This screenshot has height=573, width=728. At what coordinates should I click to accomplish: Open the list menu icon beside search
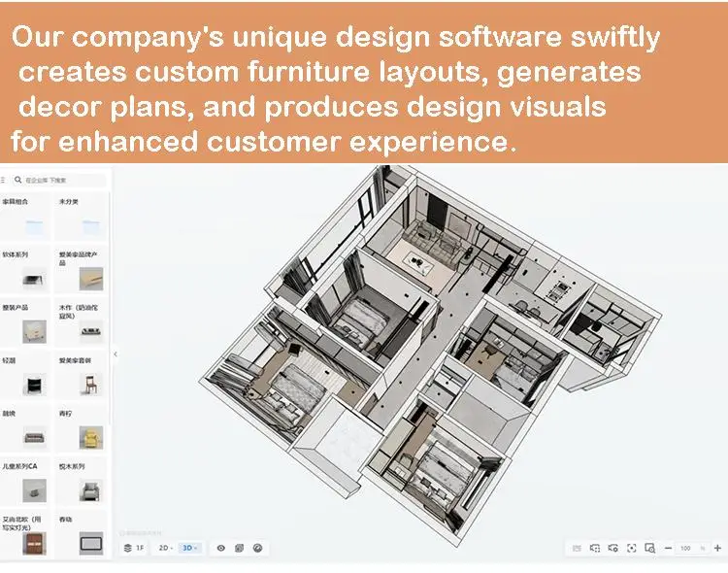pos(3,180)
